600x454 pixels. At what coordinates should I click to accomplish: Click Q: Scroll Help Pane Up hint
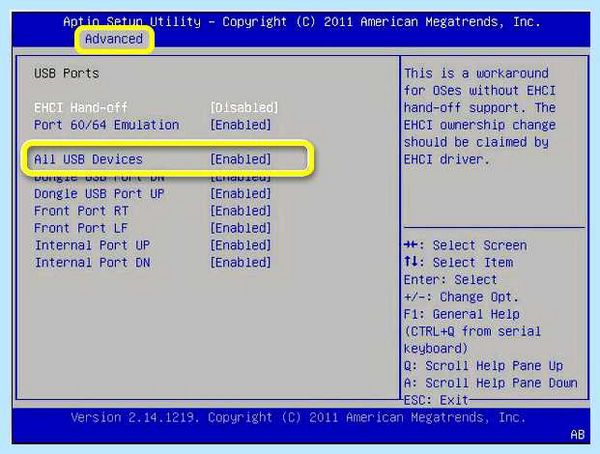tap(483, 366)
